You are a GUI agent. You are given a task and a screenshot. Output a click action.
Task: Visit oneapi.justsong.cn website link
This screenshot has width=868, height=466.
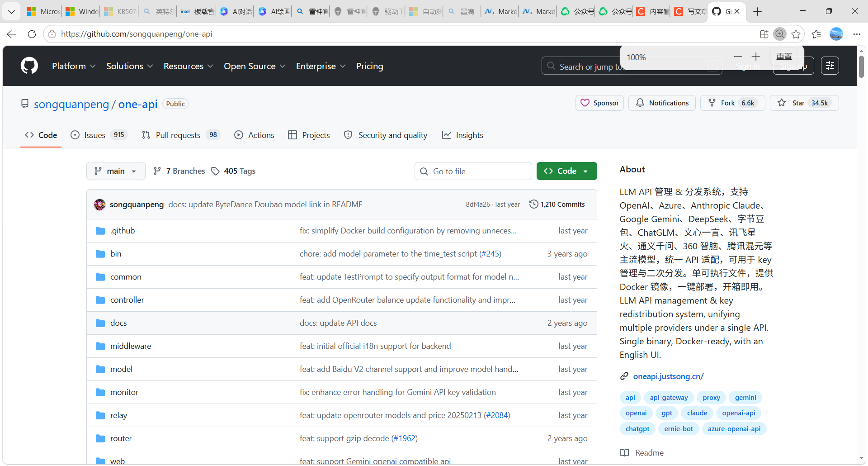[x=668, y=376]
